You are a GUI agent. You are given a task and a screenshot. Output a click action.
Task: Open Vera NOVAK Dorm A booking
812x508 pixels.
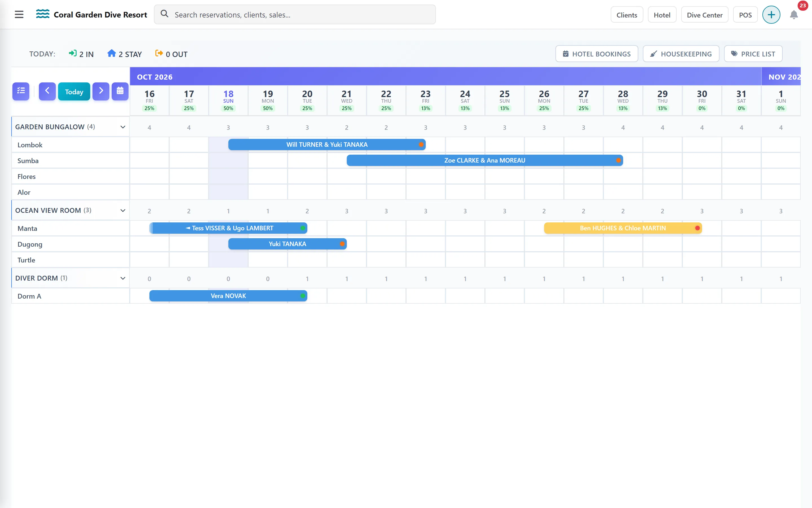coord(228,296)
